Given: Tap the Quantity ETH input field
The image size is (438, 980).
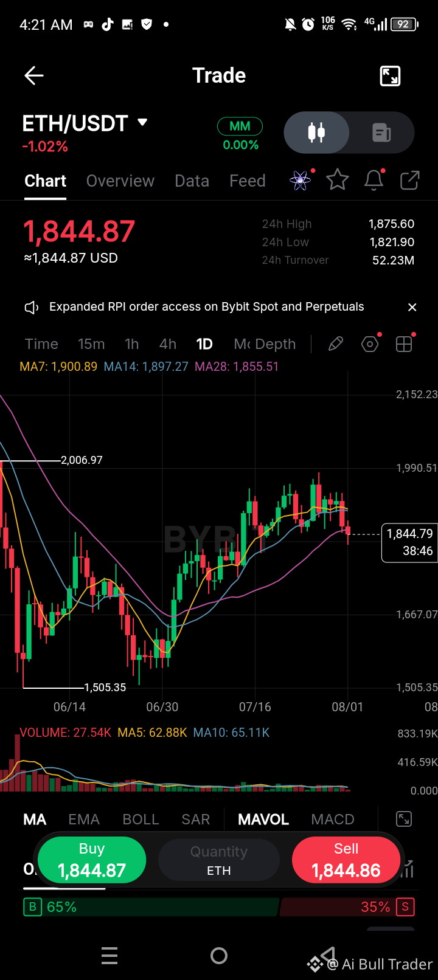Looking at the screenshot, I should 219,860.
